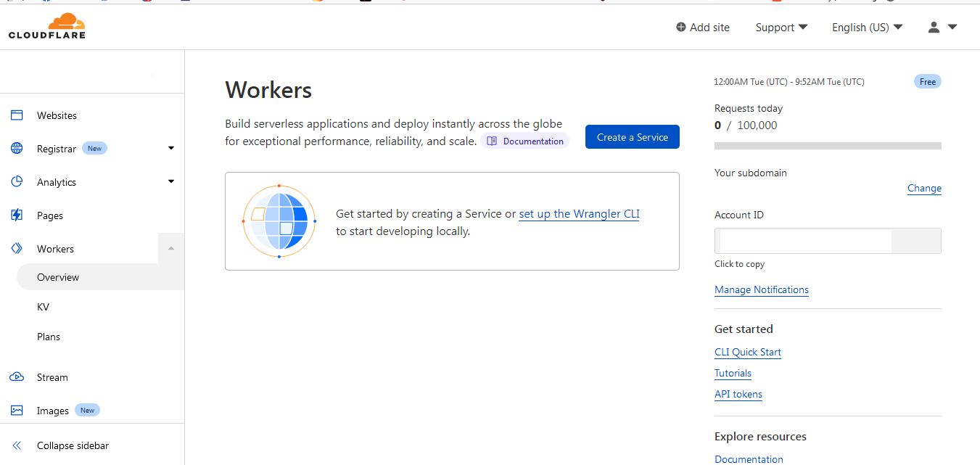
Task: Expand the Analytics submenu arrow
Action: click(x=171, y=182)
